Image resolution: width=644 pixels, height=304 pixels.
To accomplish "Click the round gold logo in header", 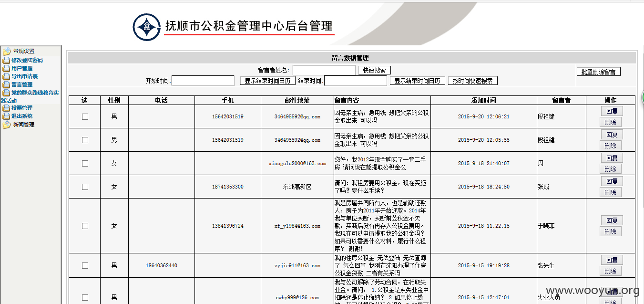I will 147,26.
